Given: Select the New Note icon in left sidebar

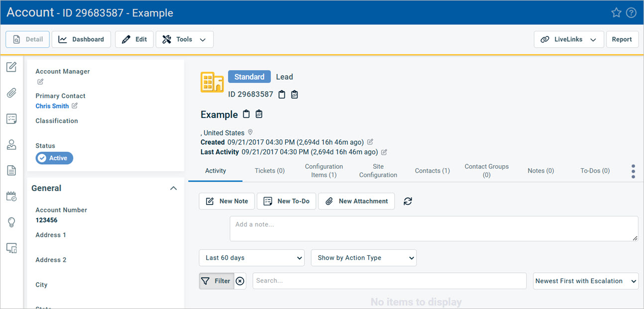Looking at the screenshot, I should pos(12,67).
